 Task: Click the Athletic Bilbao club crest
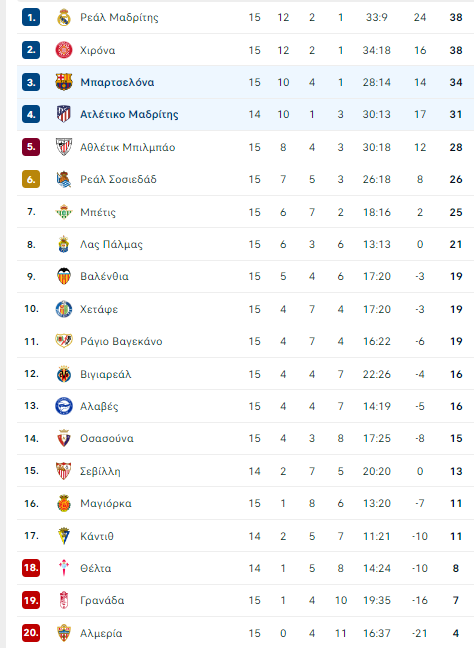coord(64,147)
